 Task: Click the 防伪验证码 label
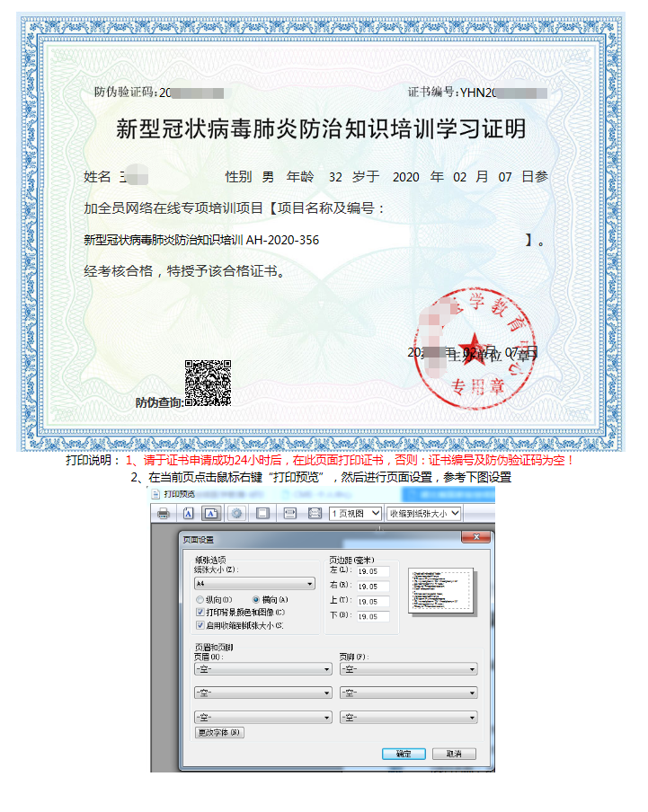point(124,93)
